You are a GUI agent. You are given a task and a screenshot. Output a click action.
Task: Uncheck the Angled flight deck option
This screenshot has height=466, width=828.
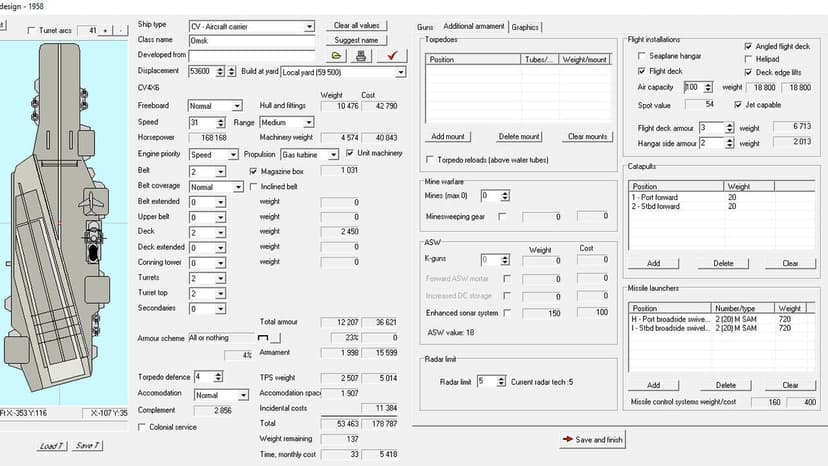click(748, 46)
